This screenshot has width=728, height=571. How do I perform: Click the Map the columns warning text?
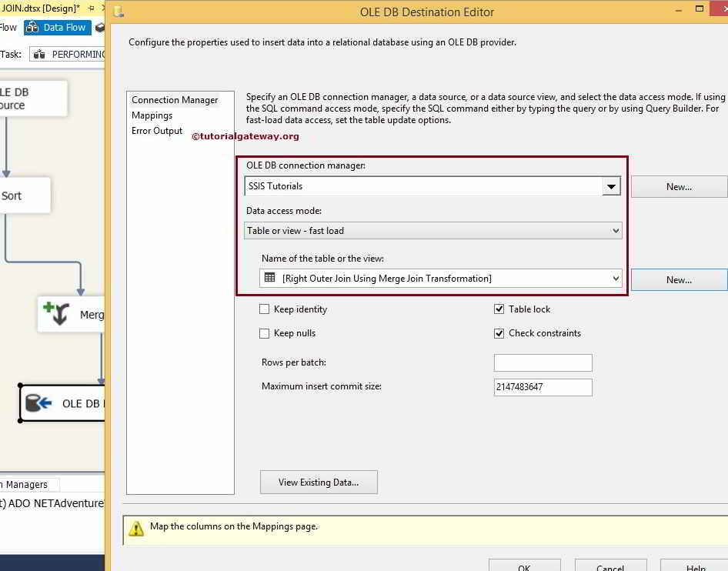(x=233, y=526)
